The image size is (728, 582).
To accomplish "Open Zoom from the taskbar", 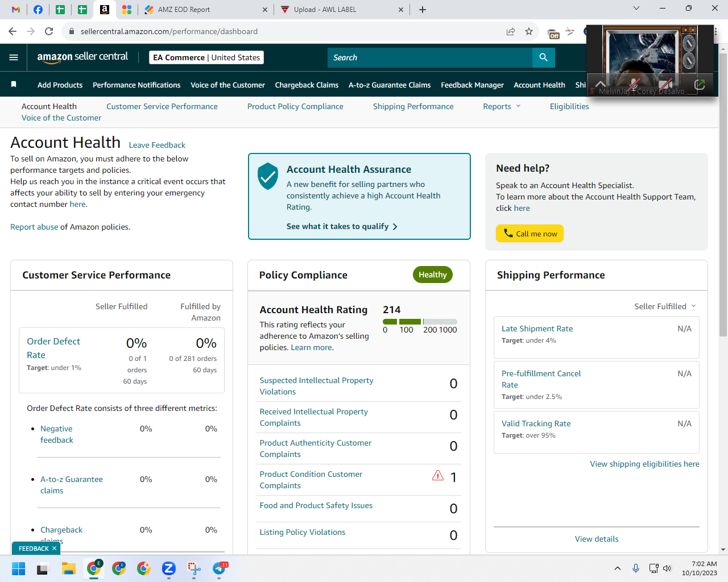I will (x=169, y=568).
